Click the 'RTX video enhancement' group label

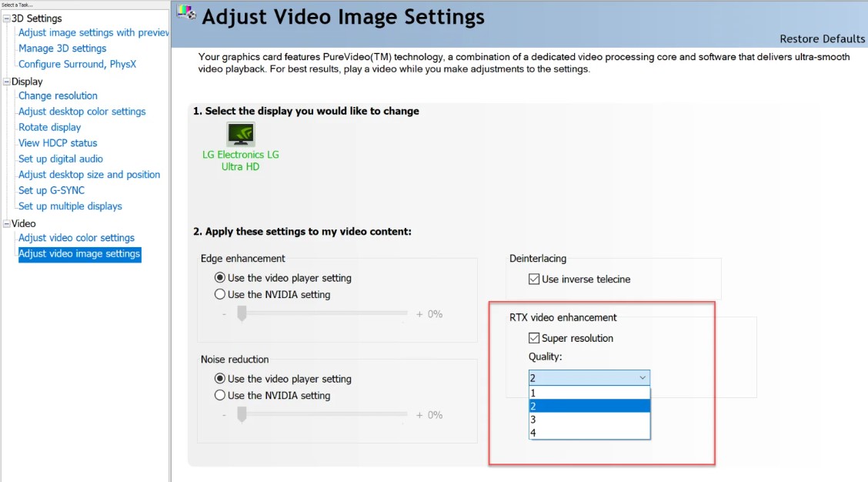(563, 317)
